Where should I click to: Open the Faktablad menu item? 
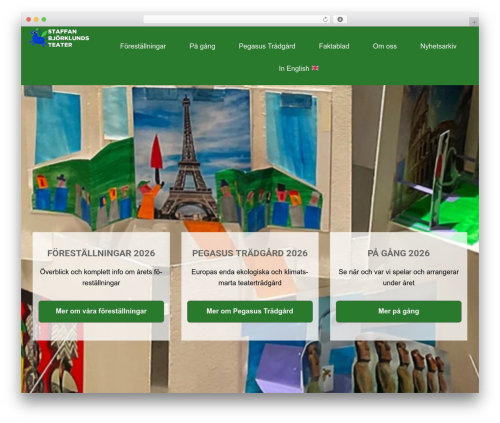point(334,46)
